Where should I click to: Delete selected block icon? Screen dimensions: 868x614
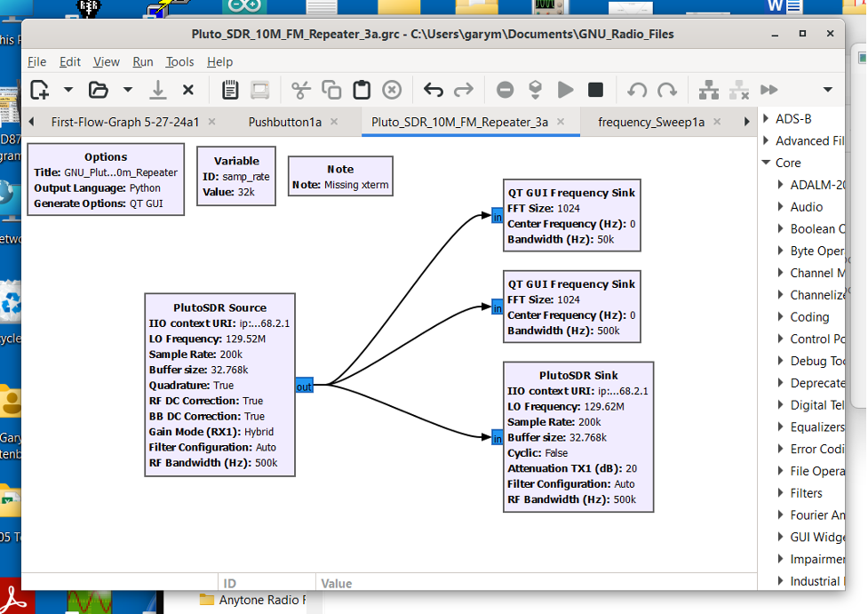coord(392,90)
